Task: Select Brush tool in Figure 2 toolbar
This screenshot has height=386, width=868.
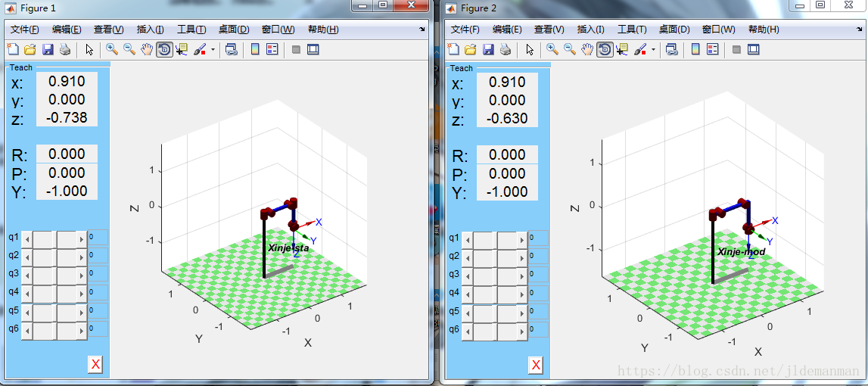Action: coord(640,50)
